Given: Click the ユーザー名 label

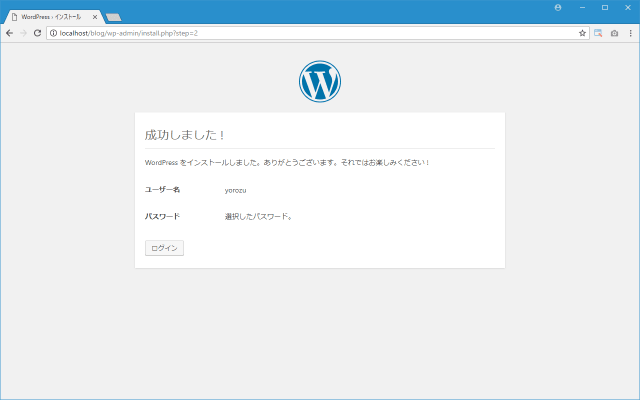Looking at the screenshot, I should (x=162, y=189).
